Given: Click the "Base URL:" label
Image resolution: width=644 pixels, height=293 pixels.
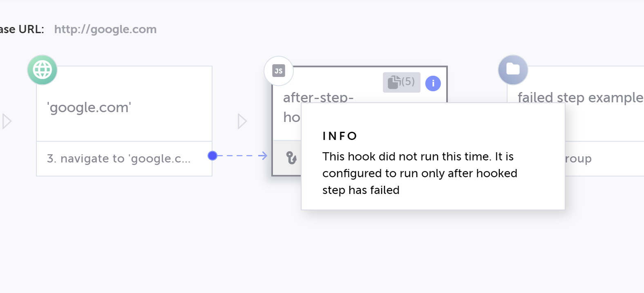Looking at the screenshot, I should 22,29.
